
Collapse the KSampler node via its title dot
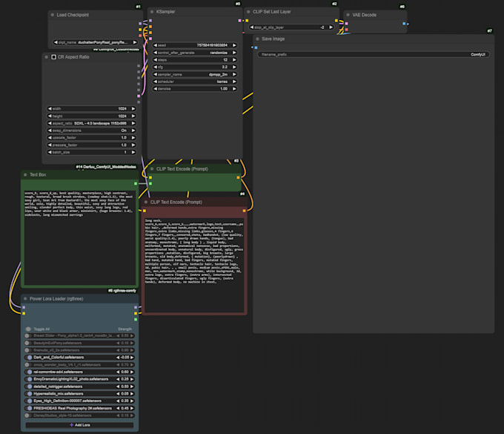pos(151,13)
